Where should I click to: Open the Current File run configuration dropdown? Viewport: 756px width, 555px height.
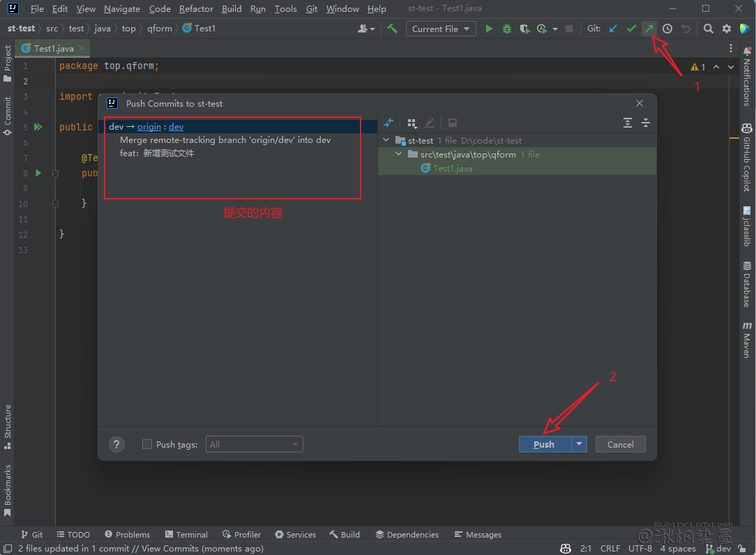pyautogui.click(x=441, y=29)
